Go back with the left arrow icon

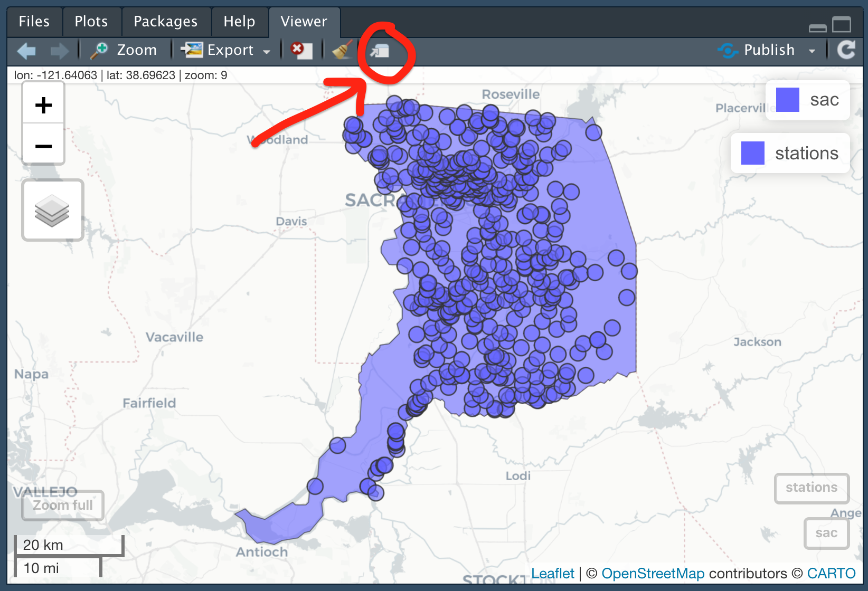pyautogui.click(x=26, y=51)
